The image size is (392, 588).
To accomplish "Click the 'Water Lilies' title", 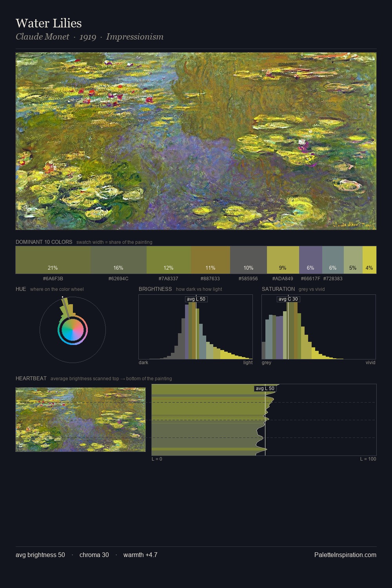I will tap(49, 23).
